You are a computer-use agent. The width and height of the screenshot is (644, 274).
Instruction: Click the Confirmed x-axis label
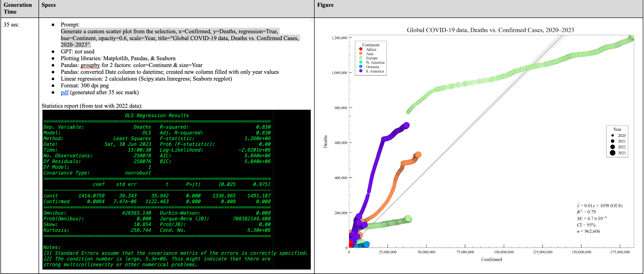click(491, 259)
